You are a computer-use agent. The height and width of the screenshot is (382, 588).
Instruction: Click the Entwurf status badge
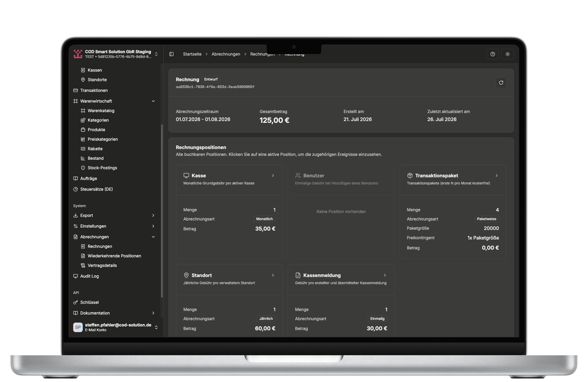[211, 79]
